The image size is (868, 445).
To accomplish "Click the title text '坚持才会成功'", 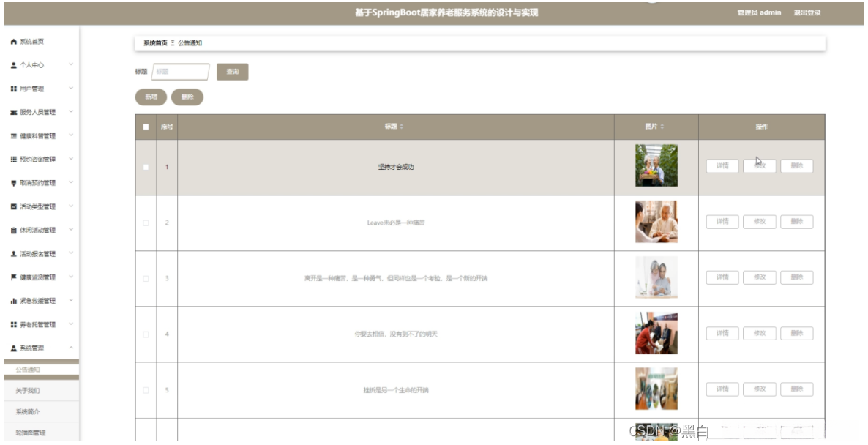I will (396, 167).
